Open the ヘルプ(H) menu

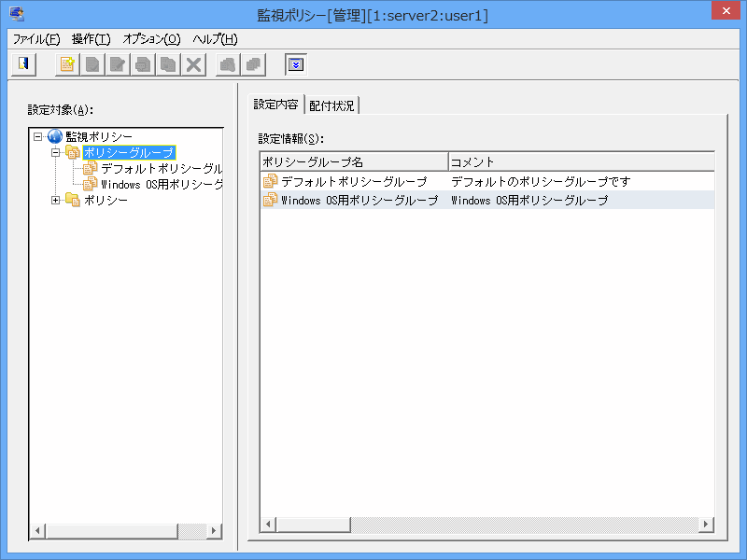(x=215, y=39)
